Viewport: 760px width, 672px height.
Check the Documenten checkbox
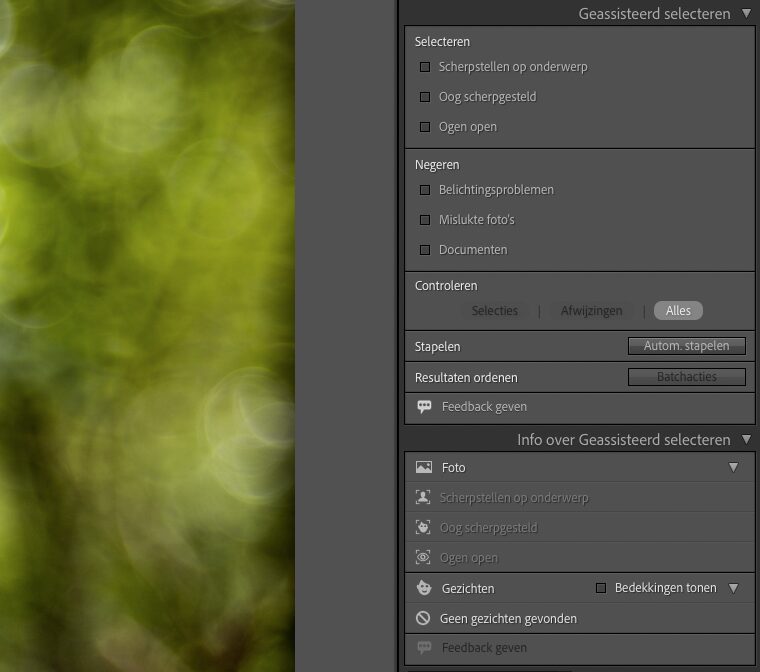coord(425,250)
